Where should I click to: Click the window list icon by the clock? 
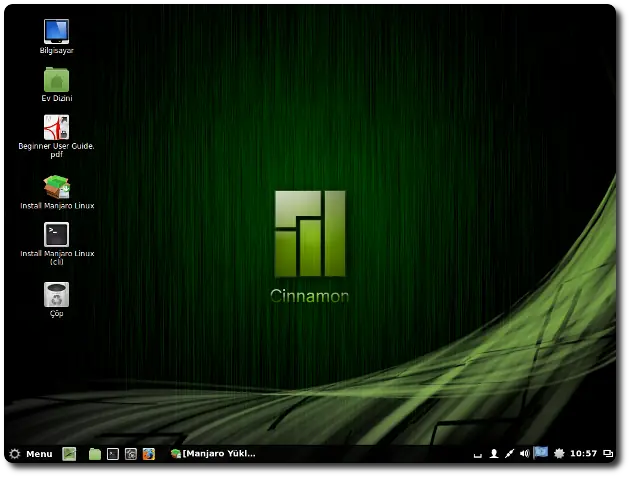pos(608,454)
